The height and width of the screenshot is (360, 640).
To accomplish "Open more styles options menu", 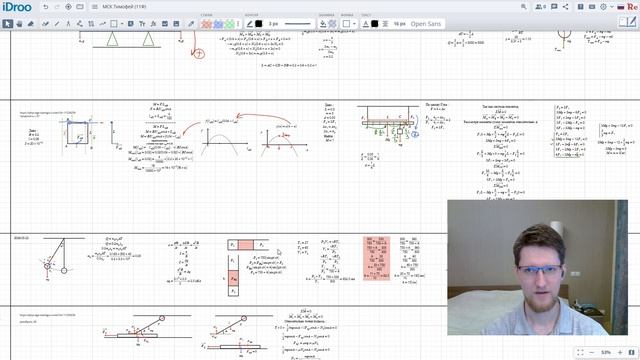I will [238, 24].
